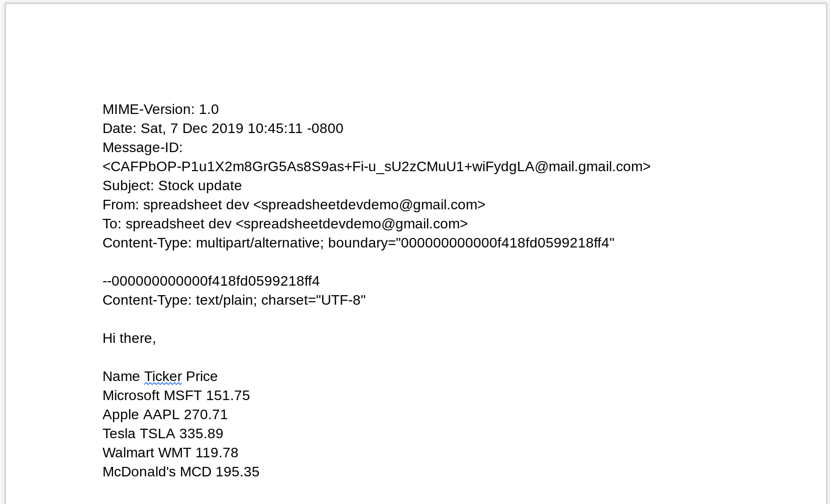Click the Date header line text
The image size is (830, 504).
pyautogui.click(x=223, y=129)
